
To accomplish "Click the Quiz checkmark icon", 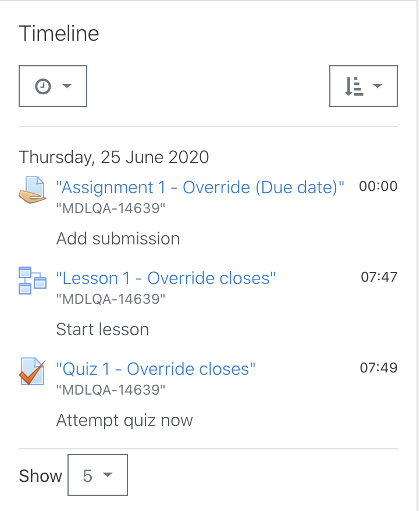I will pyautogui.click(x=32, y=371).
